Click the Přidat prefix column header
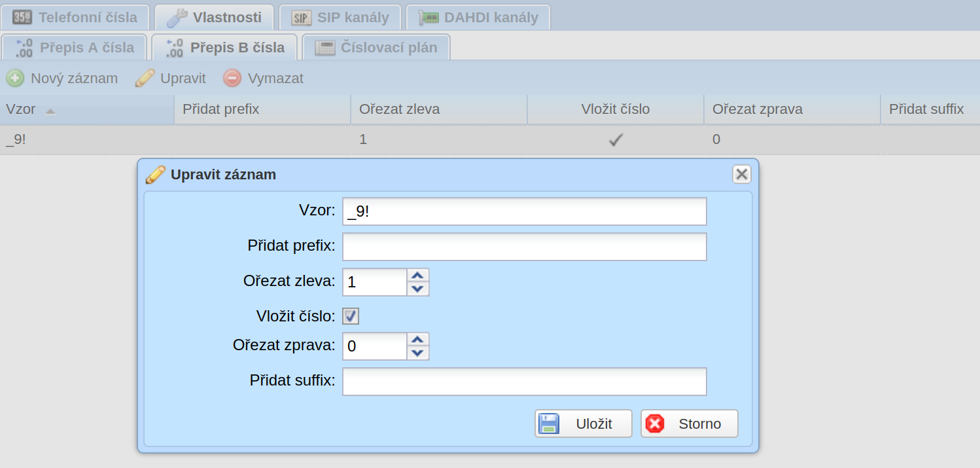This screenshot has height=468, width=980. 263,109
